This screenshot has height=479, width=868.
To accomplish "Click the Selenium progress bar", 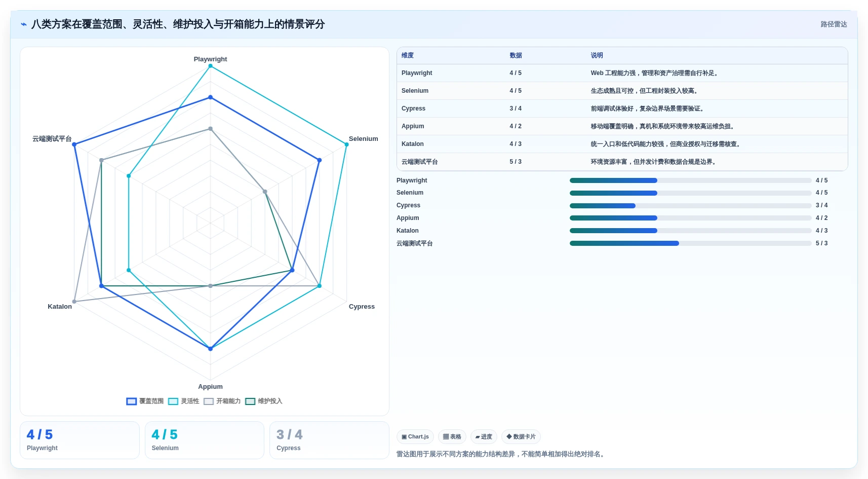I will [691, 193].
